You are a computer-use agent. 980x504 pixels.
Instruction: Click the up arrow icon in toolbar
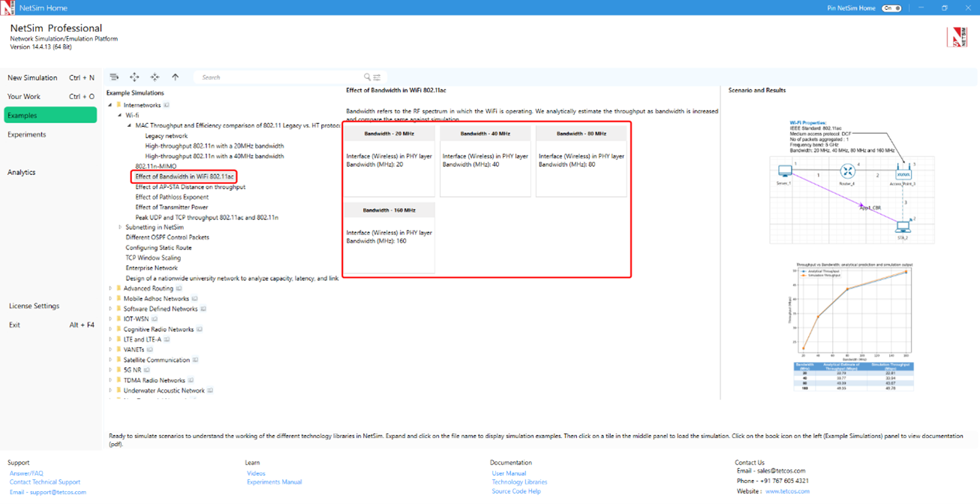176,77
